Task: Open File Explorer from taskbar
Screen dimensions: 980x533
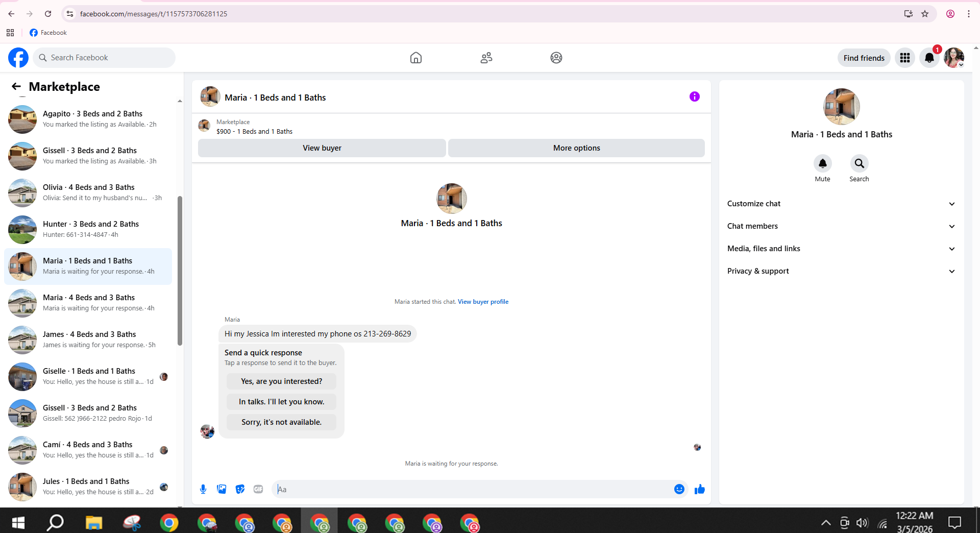Action: [x=94, y=523]
